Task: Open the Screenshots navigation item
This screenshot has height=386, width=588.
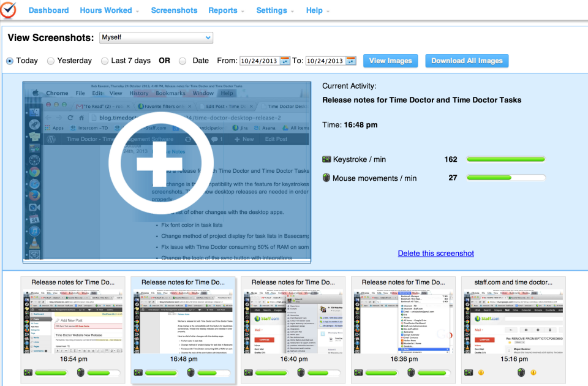Action: coord(174,10)
